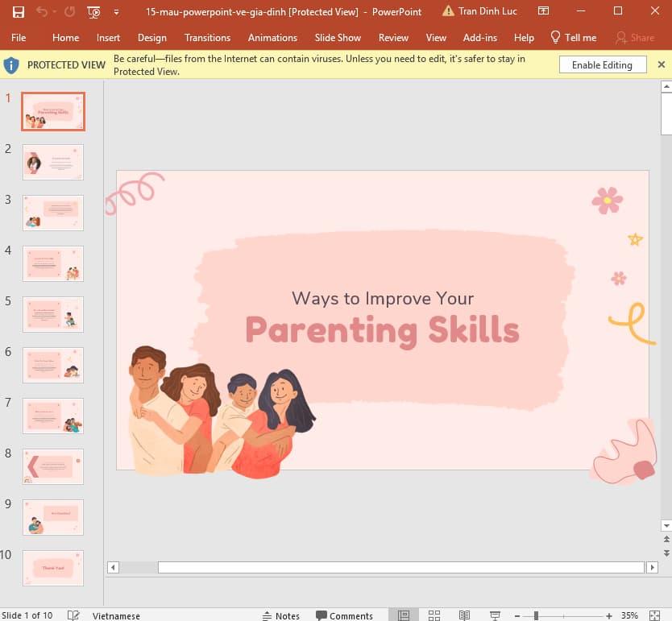This screenshot has width=672, height=621.
Task: Click the Enable Editing button
Action: (x=602, y=64)
